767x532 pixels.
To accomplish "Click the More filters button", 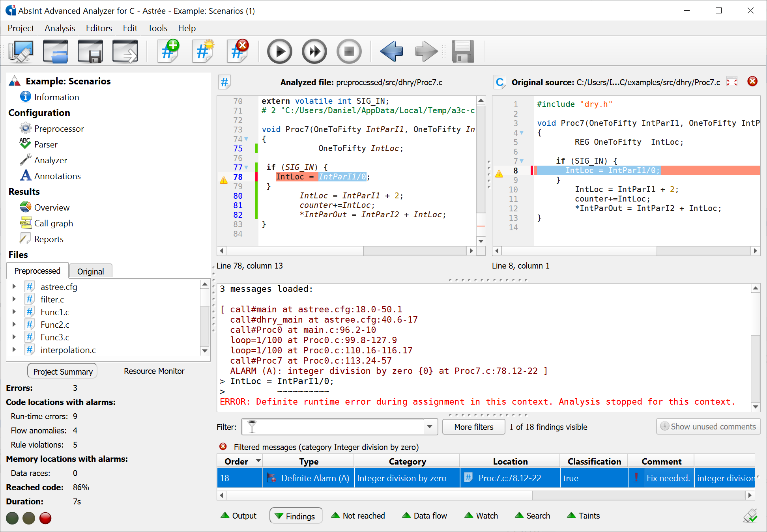I will [x=473, y=427].
